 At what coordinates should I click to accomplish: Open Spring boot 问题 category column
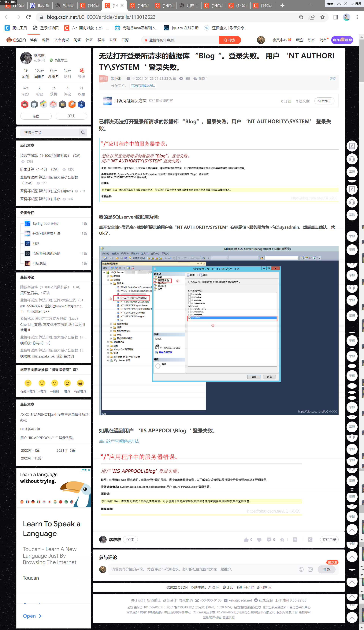45,223
